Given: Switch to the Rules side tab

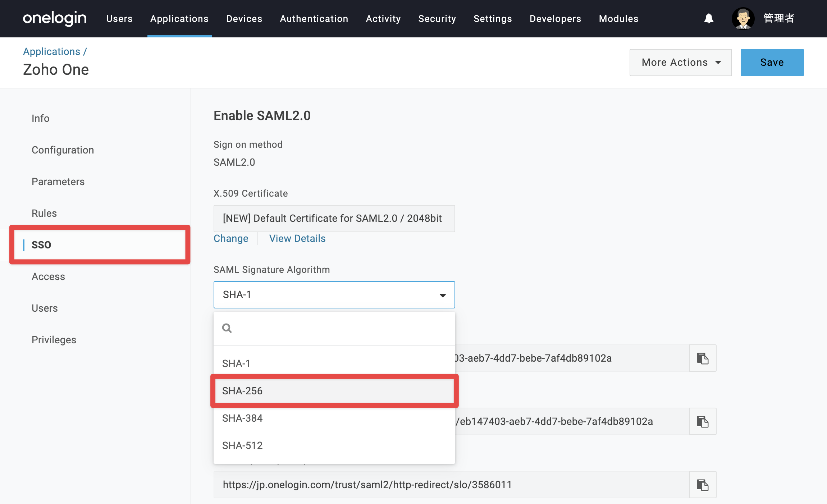Looking at the screenshot, I should [x=44, y=213].
